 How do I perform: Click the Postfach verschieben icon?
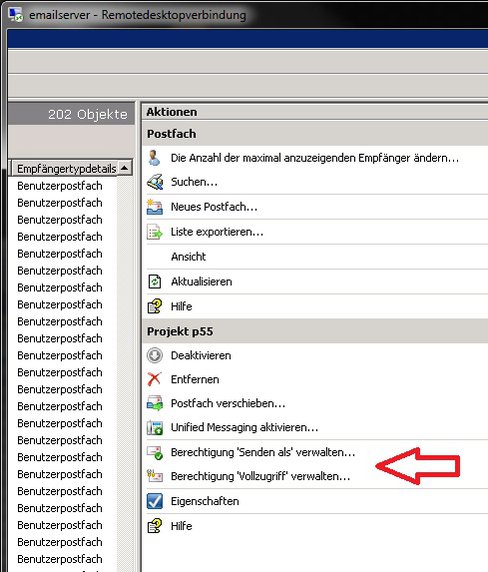pos(155,403)
